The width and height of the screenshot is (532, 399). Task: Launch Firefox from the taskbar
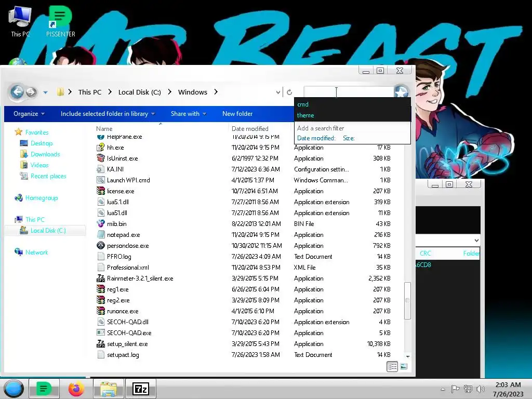[x=76, y=389]
